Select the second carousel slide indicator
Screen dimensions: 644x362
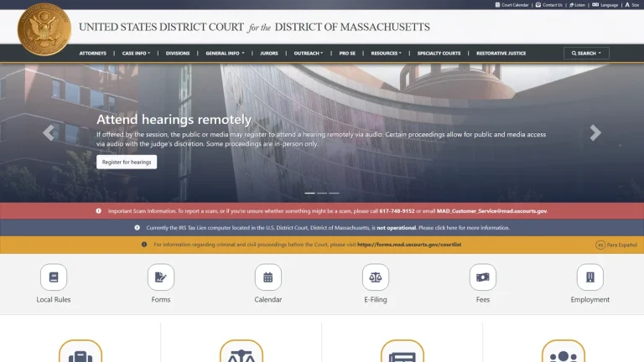322,193
